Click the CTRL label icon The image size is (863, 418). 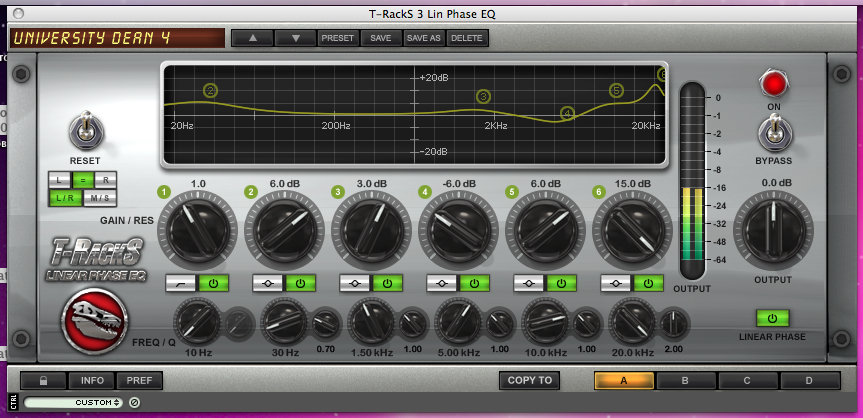pyautogui.click(x=14, y=403)
